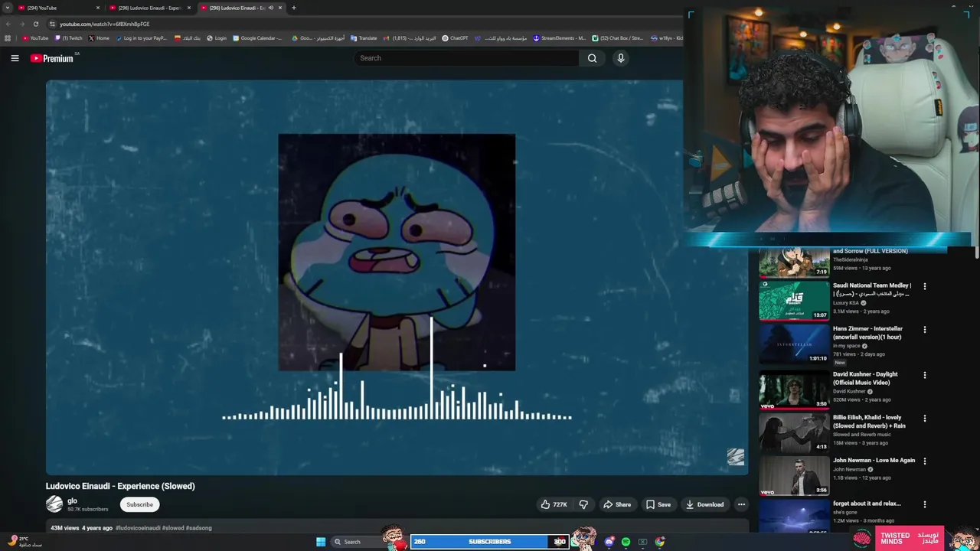Open options for the John Newman video
The image size is (980, 551).
pyautogui.click(x=924, y=461)
